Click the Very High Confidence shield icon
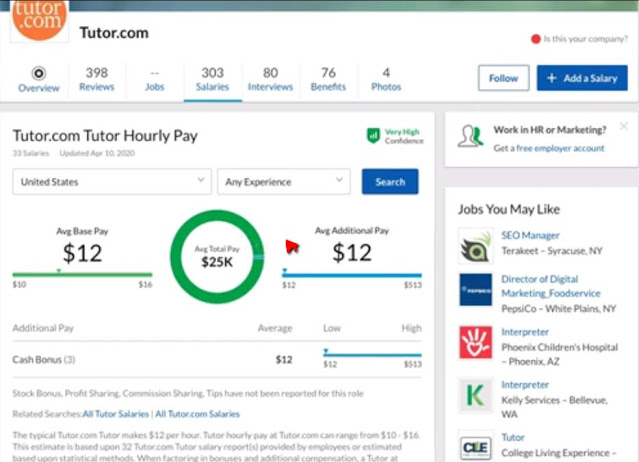This screenshot has height=462, width=639. [x=373, y=136]
